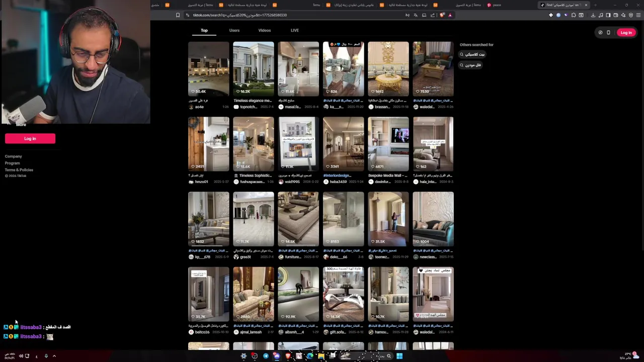The width and height of the screenshot is (644, 362).
Task: Open the browser extensions puzzle icon
Action: click(574, 15)
